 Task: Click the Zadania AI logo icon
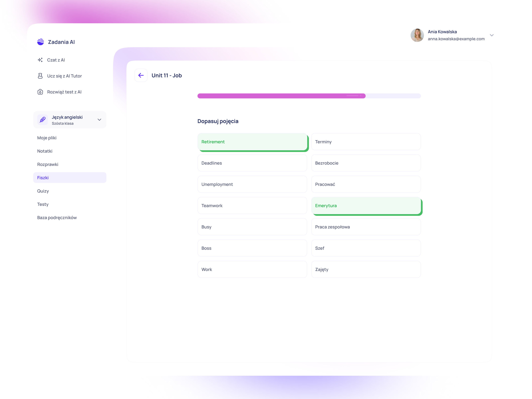[41, 42]
